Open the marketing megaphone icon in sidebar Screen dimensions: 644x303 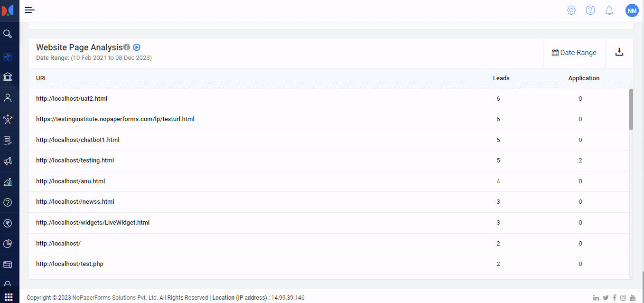point(8,161)
